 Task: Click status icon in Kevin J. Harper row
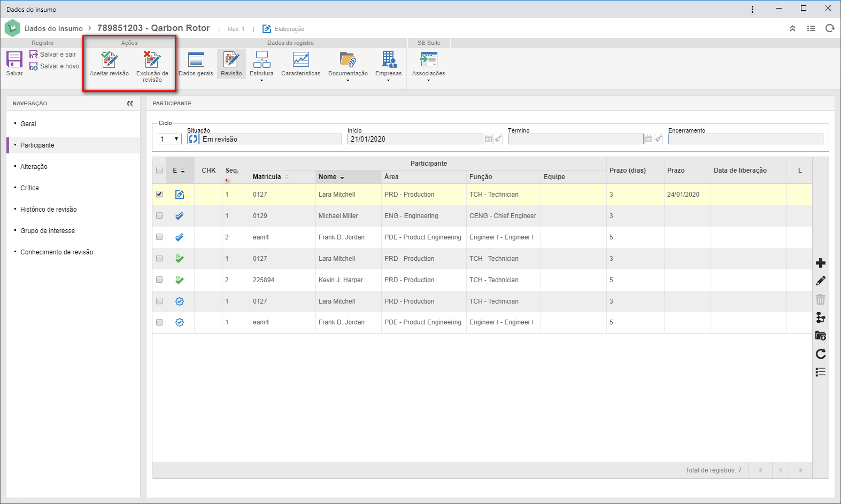180,280
